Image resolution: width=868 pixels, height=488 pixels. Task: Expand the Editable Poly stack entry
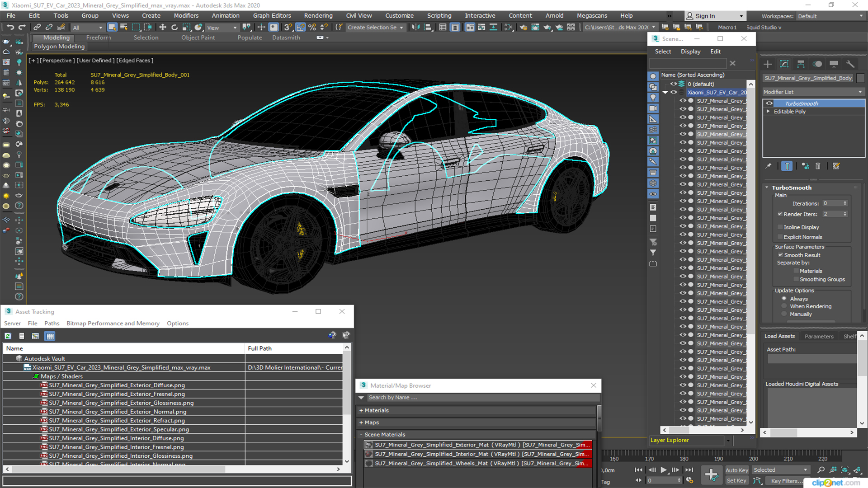pos(768,112)
